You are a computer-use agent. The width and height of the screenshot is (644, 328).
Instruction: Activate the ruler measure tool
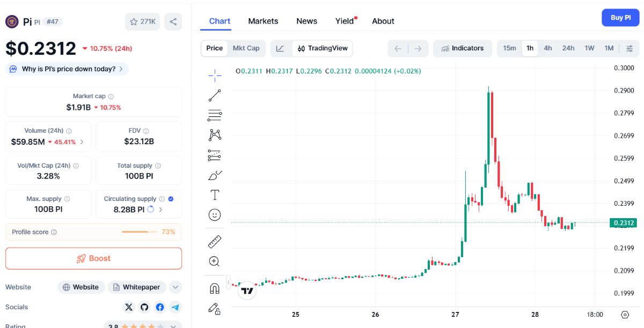click(215, 242)
